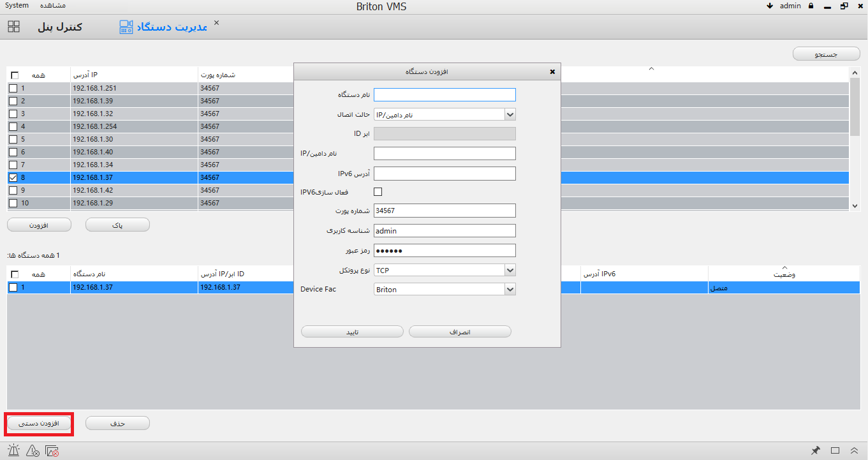Click the افزودن button under search results
The image size is (868, 460).
pos(39,225)
